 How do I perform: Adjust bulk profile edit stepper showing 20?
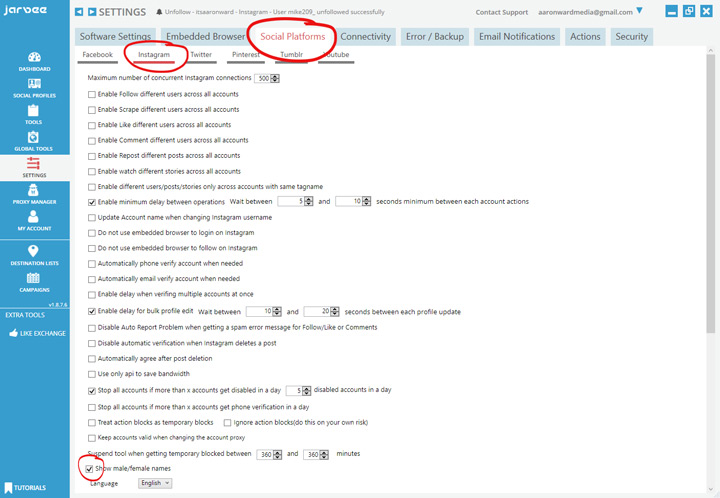point(335,312)
